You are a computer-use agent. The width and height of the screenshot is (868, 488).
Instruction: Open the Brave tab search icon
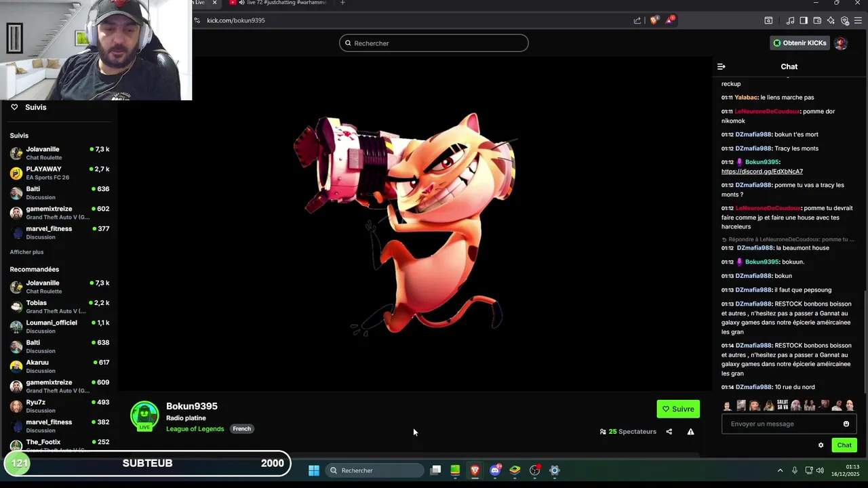[768, 20]
